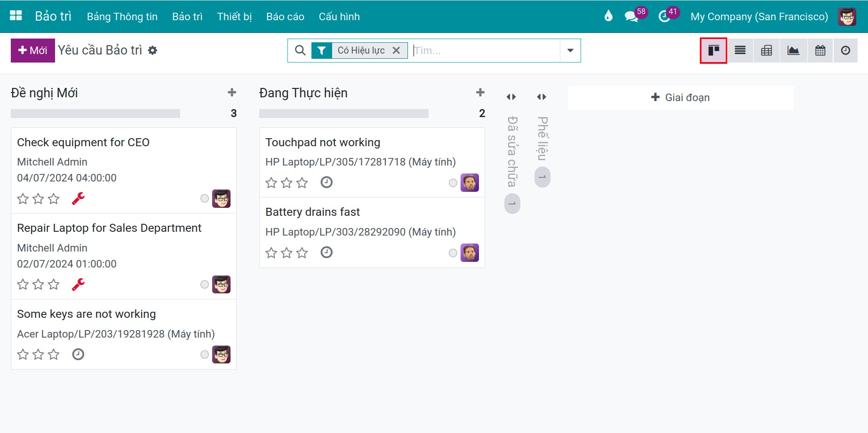Open the Thiết bị menu
Screen dimensions: 868x433
pos(234,16)
